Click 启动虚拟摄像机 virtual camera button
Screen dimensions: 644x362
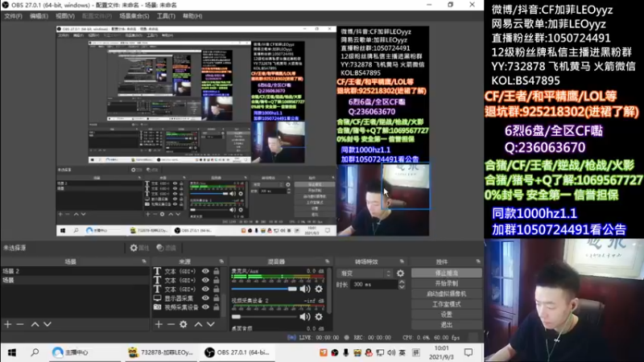tap(447, 294)
